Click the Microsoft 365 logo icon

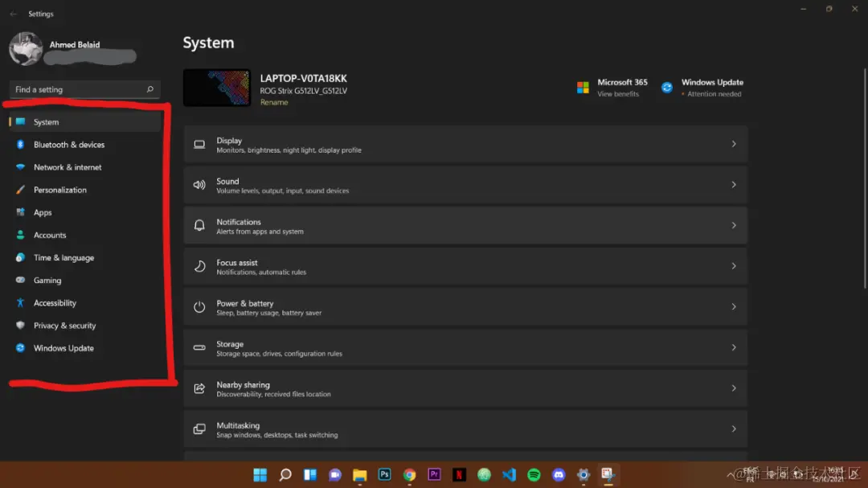click(583, 88)
